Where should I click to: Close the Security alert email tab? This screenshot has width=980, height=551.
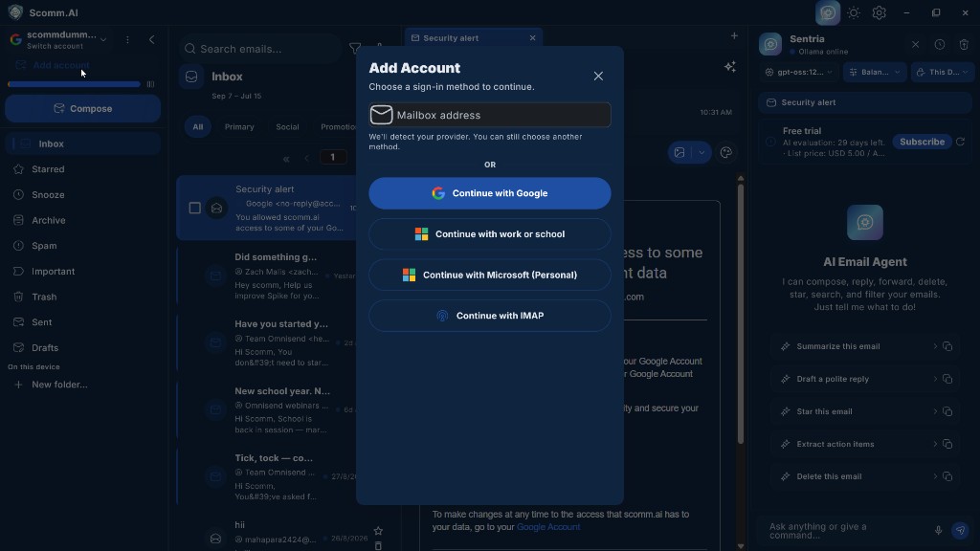532,38
